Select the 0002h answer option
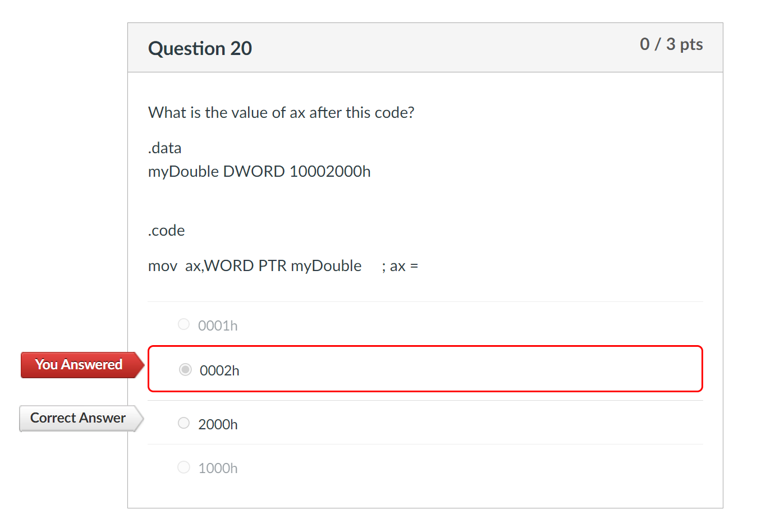This screenshot has height=532, width=775. [x=185, y=369]
